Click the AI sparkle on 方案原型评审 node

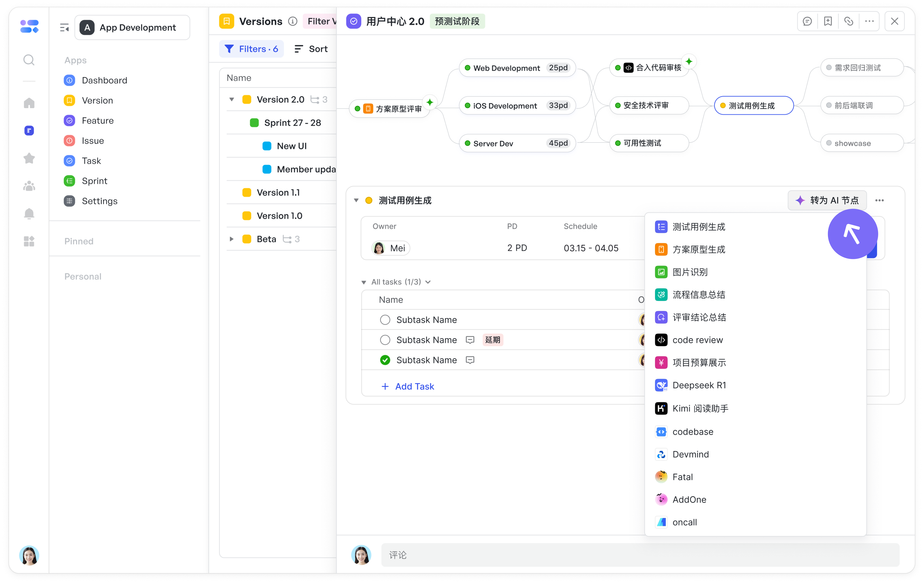click(x=430, y=102)
